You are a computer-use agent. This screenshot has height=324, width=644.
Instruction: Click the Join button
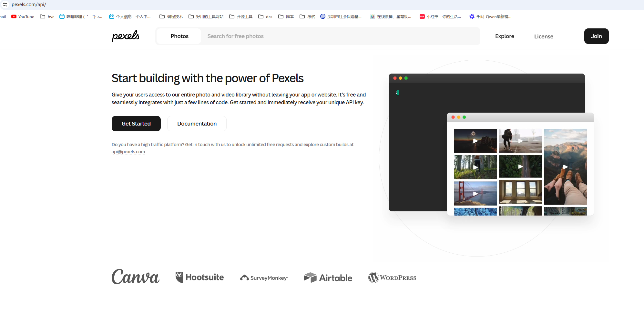pos(596,36)
